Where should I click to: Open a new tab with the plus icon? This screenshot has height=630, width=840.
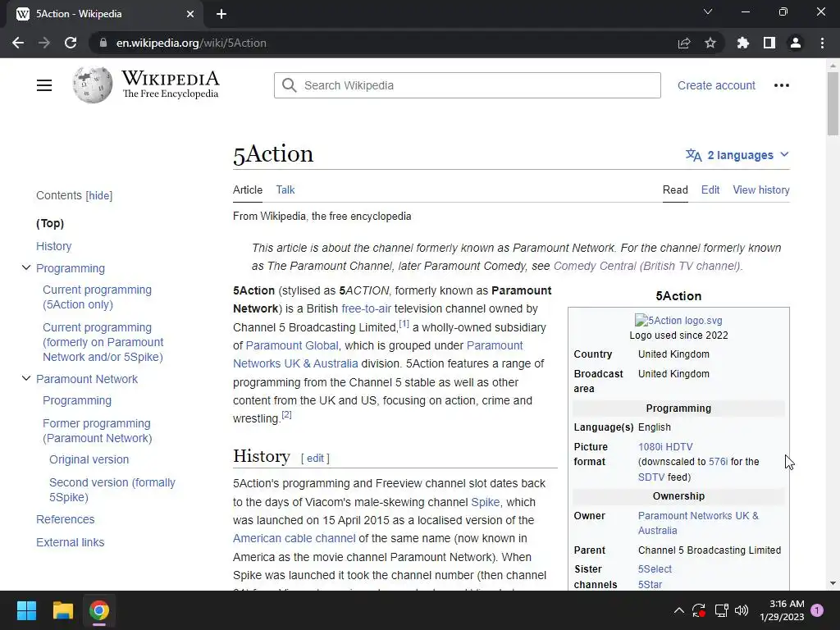(221, 14)
